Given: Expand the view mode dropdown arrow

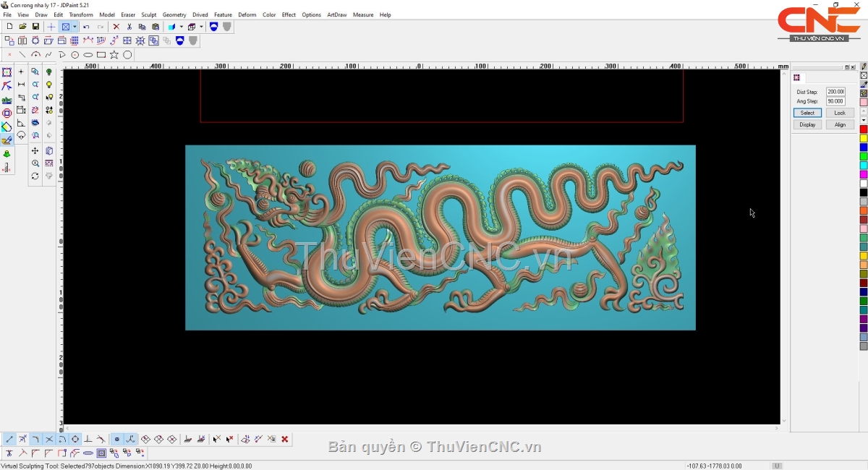Looking at the screenshot, I should [75, 27].
